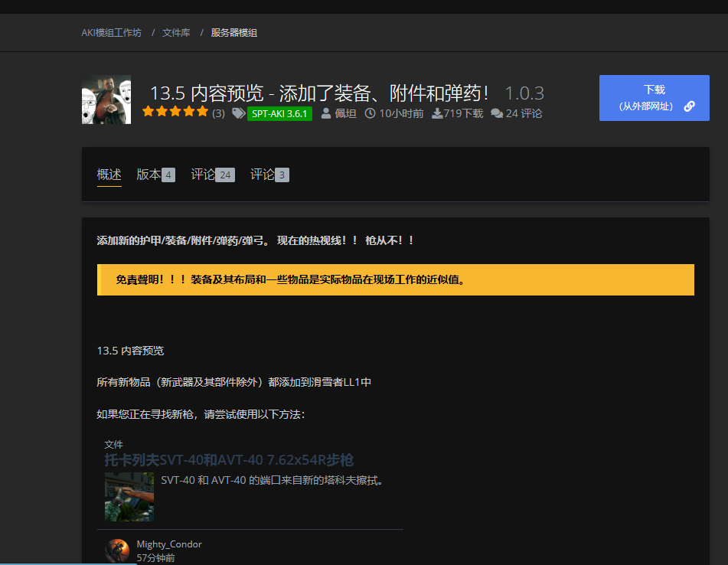Image resolution: width=728 pixels, height=565 pixels.
Task: Switch to the 概述 tab
Action: coord(109,175)
